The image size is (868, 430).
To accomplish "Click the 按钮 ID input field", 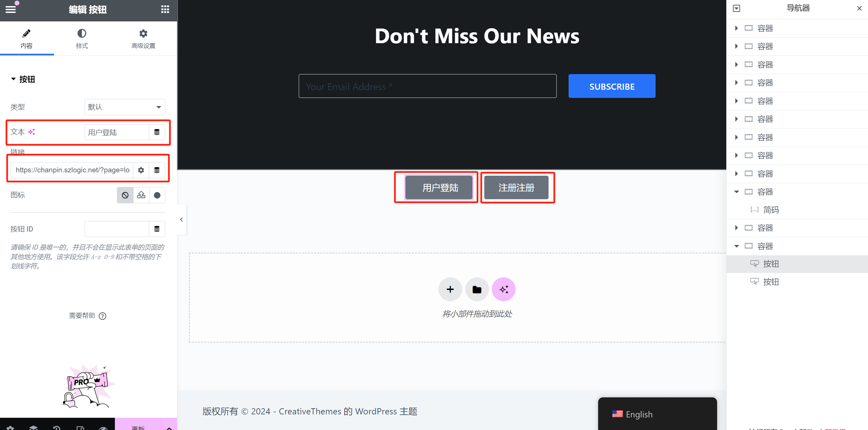I will click(x=117, y=229).
